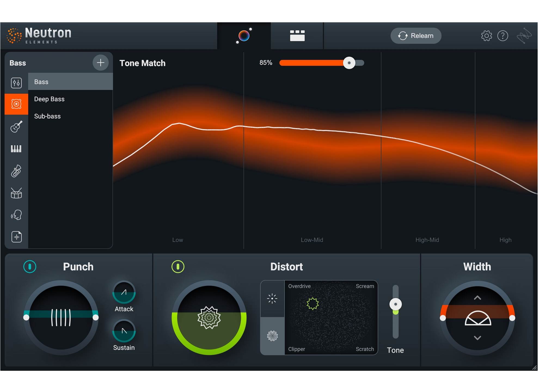539x392 pixels.
Task: Click the Tone Match heading
Action: point(142,63)
